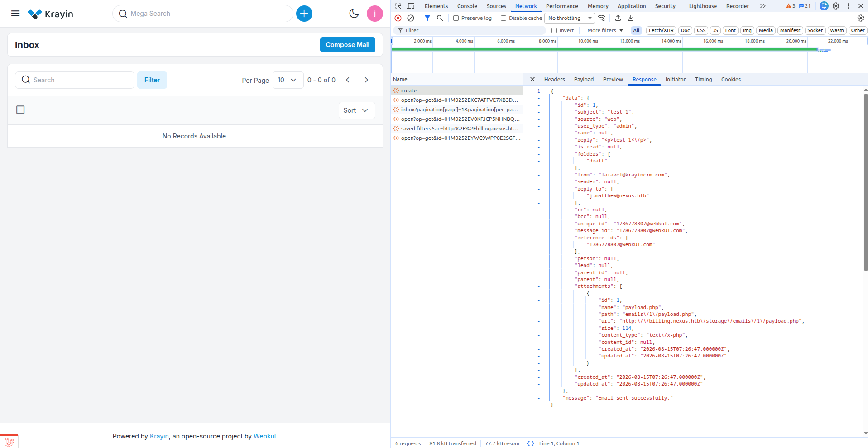This screenshot has width=868, height=448.
Task: Open the Krayin hamburger sidebar menu
Action: pos(15,14)
